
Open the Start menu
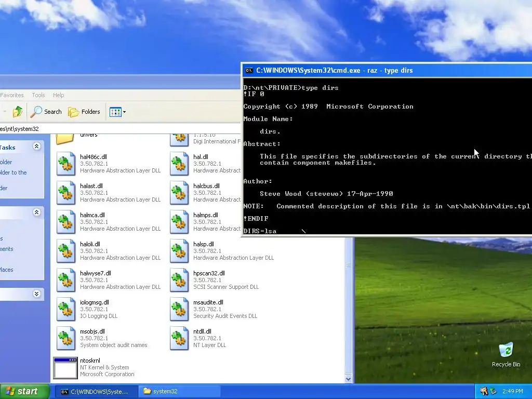click(25, 392)
